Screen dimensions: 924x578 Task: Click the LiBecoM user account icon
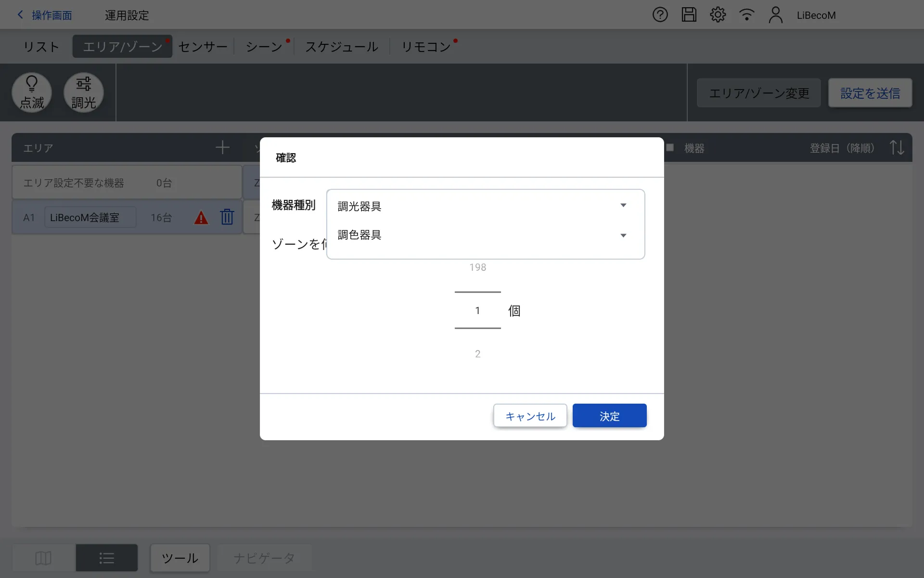[775, 15]
